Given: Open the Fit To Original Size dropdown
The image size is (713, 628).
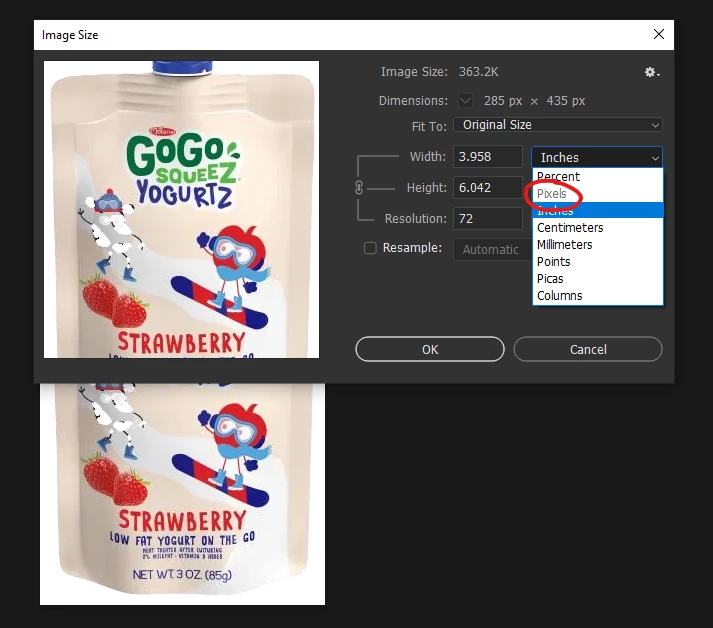Looking at the screenshot, I should (558, 125).
